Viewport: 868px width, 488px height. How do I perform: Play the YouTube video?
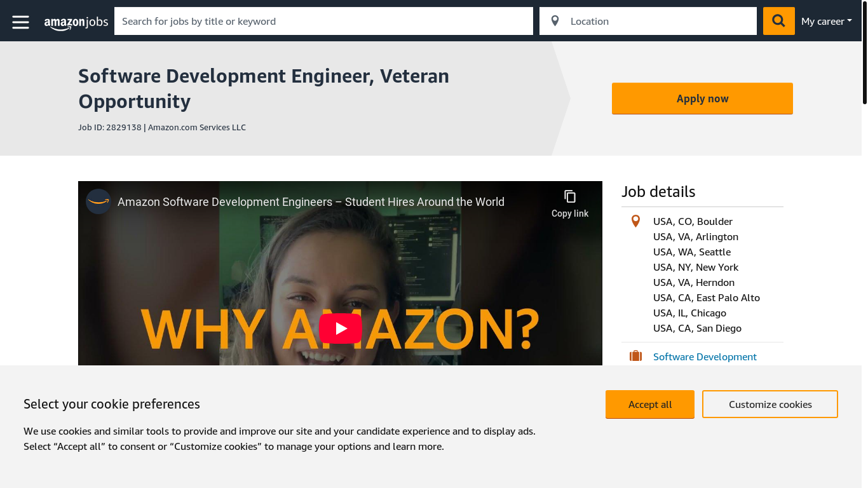(x=341, y=329)
